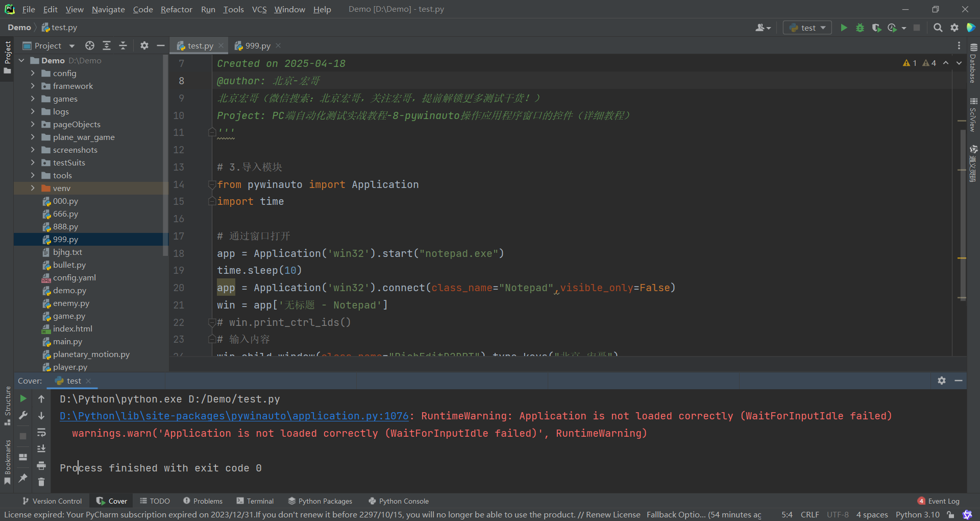The image size is (980, 521).
Task: Select config.yaml in the project tree
Action: point(74,277)
